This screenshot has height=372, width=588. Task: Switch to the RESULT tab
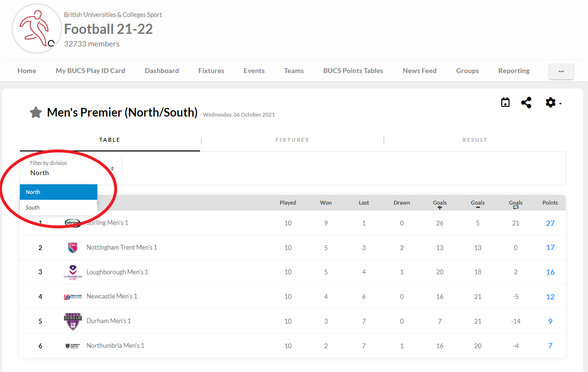click(x=475, y=140)
